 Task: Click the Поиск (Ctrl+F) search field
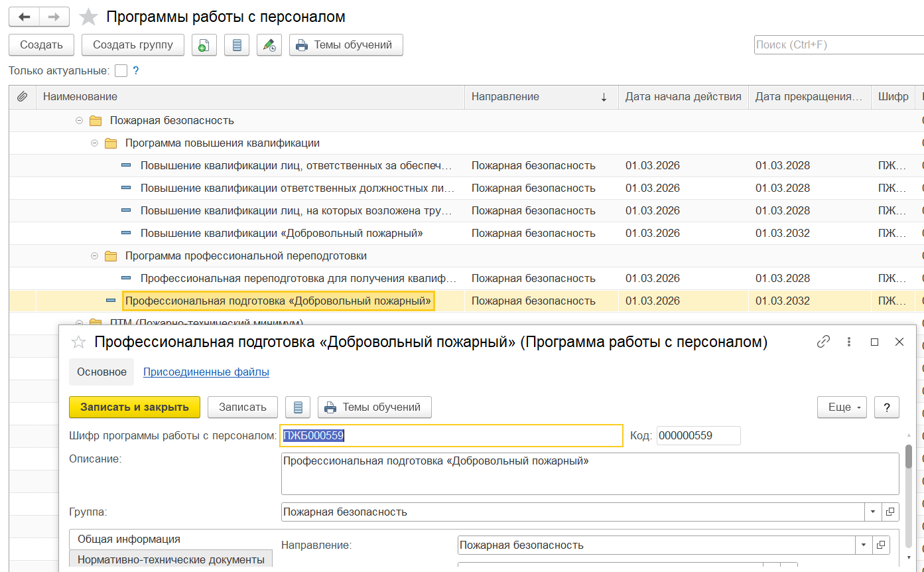coord(839,45)
